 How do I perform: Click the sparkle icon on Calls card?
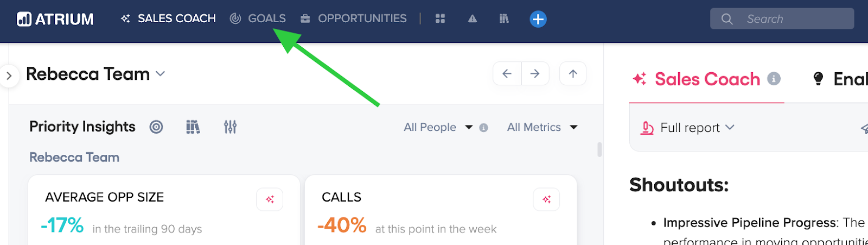coord(546,199)
